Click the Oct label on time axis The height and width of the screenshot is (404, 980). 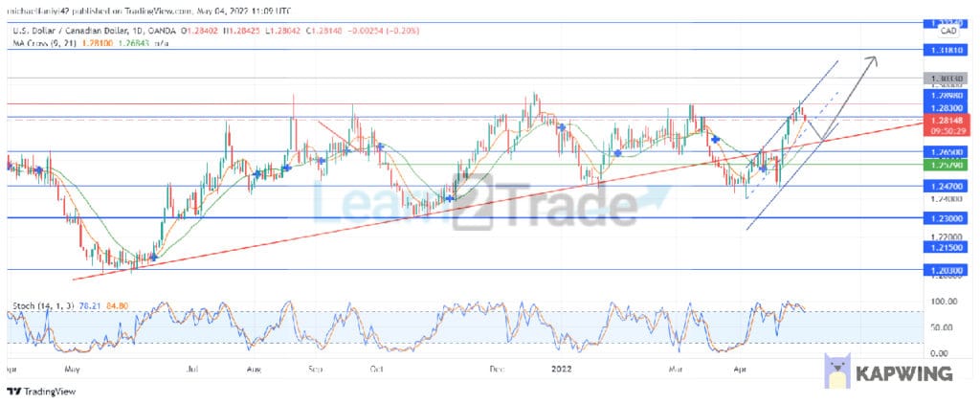pos(375,370)
